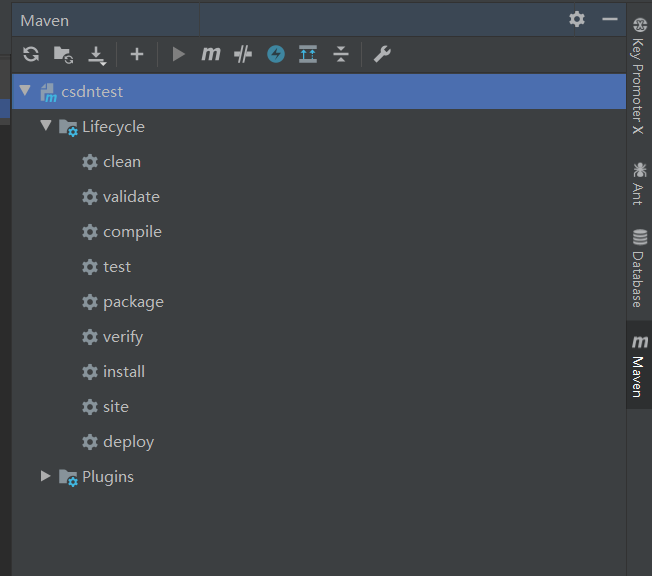
Task: Select the install lifecycle goal
Action: (124, 372)
